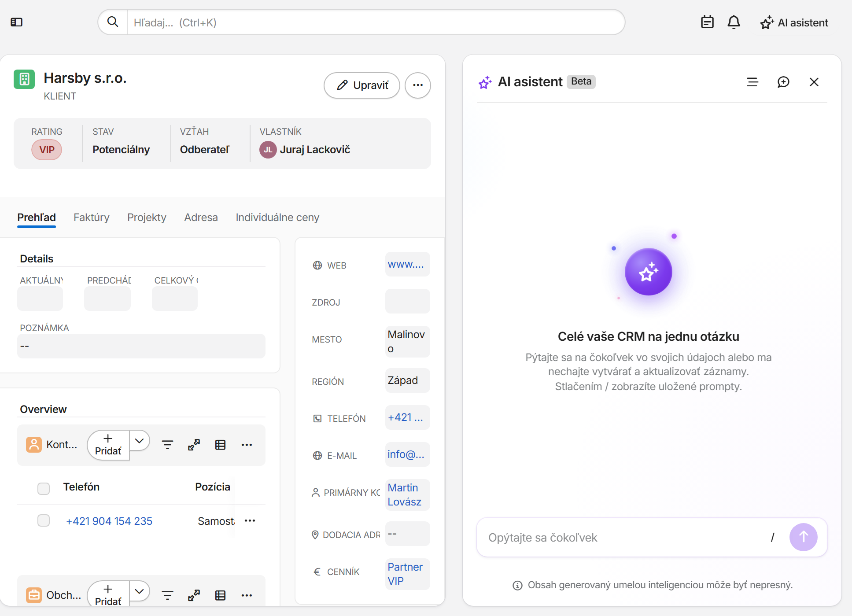Screen dimensions: 852x616
Task: Expand Kontakty list to full view
Action: click(x=194, y=445)
